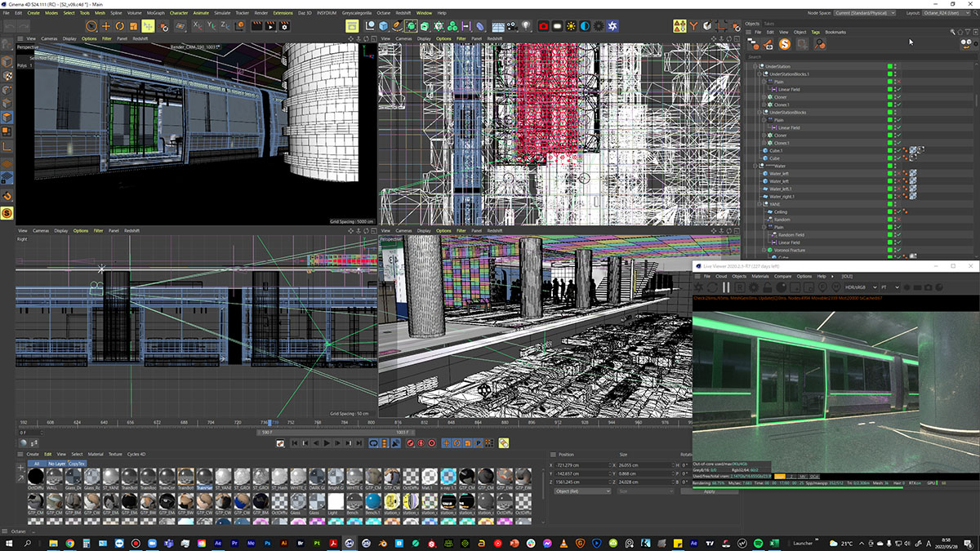Switch to the Takes tab
Image resolution: width=980 pixels, height=551 pixels.
pyautogui.click(x=769, y=23)
